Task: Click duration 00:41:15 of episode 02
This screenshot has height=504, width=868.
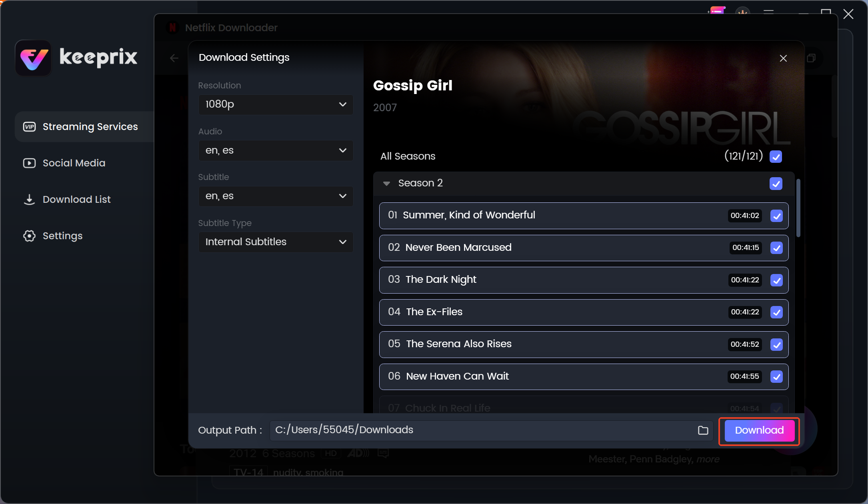Action: [745, 248]
